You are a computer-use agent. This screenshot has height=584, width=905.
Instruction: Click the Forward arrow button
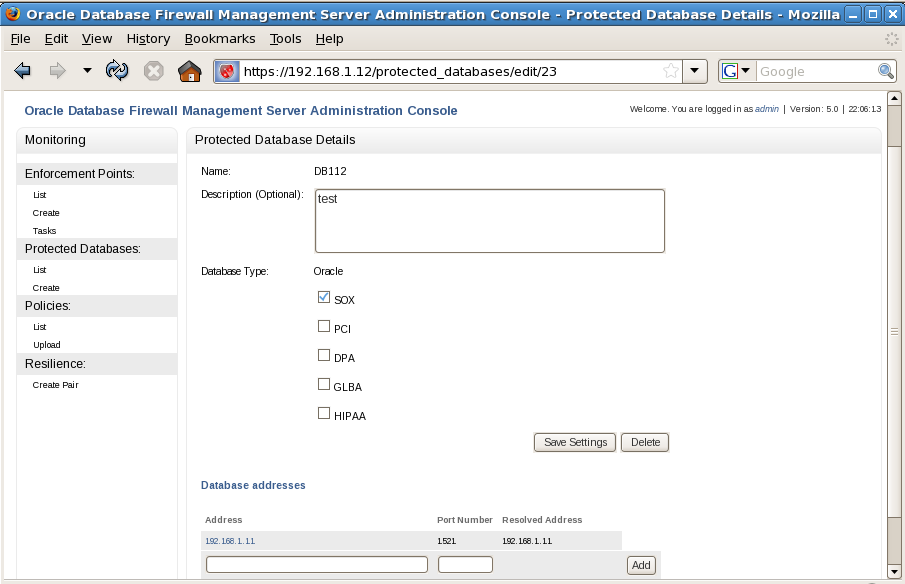pos(57,71)
